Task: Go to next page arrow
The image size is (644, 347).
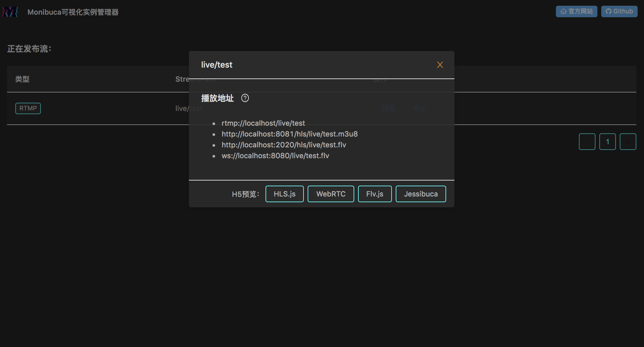Action: pyautogui.click(x=628, y=142)
